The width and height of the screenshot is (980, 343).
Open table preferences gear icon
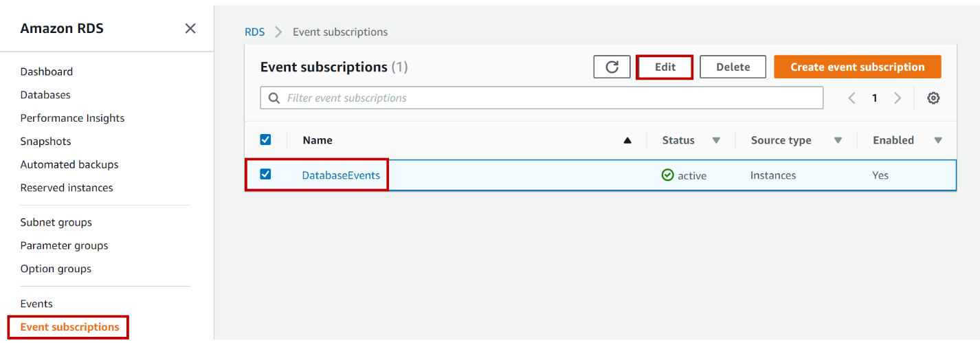point(933,98)
